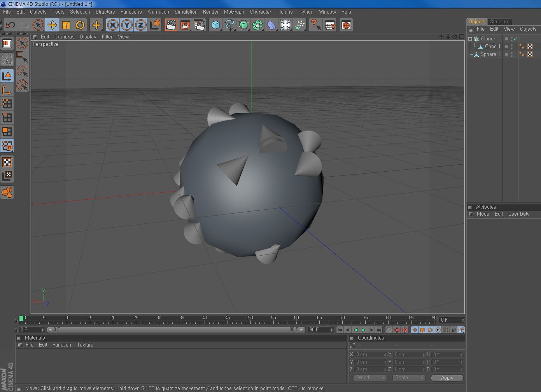Jump to the animation end

(379, 330)
